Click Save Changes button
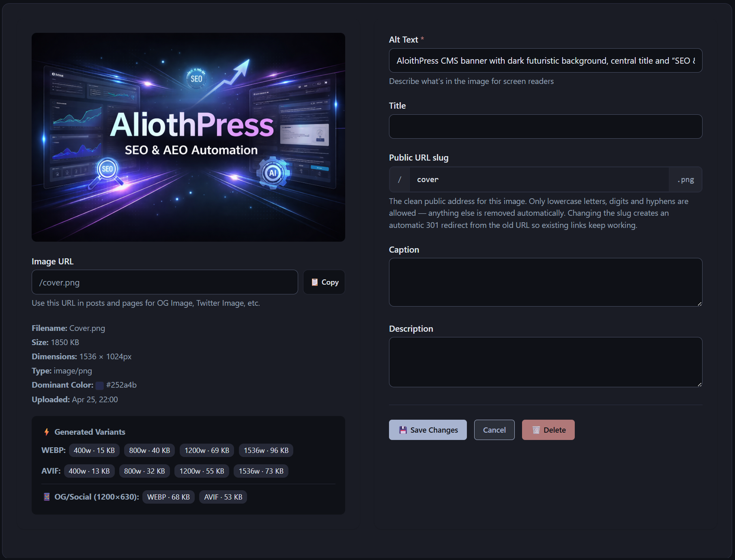 pos(428,430)
